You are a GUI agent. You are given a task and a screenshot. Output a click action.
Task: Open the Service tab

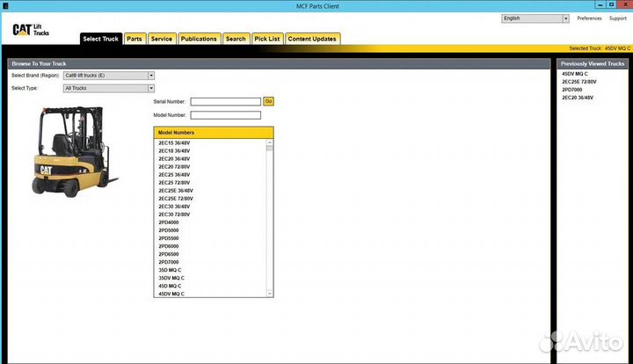click(x=161, y=39)
